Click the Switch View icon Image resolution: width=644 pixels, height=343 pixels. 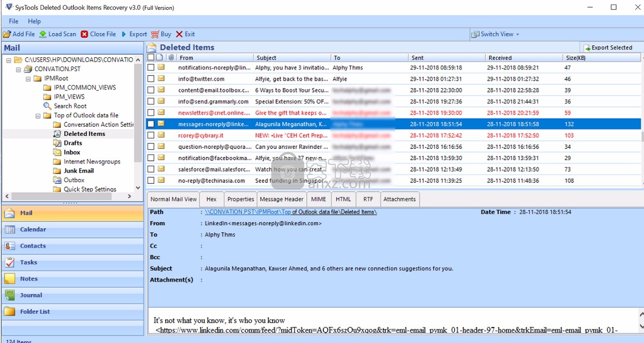pyautogui.click(x=475, y=34)
